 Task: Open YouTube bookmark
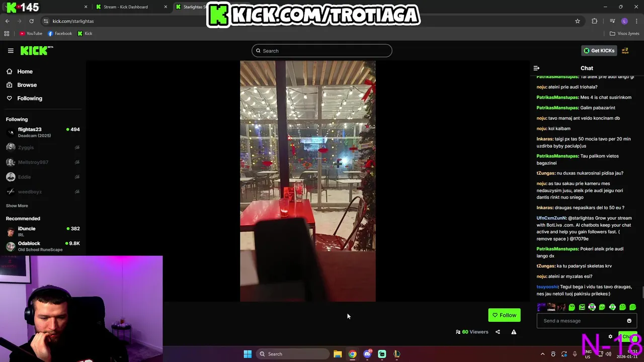coord(31,34)
